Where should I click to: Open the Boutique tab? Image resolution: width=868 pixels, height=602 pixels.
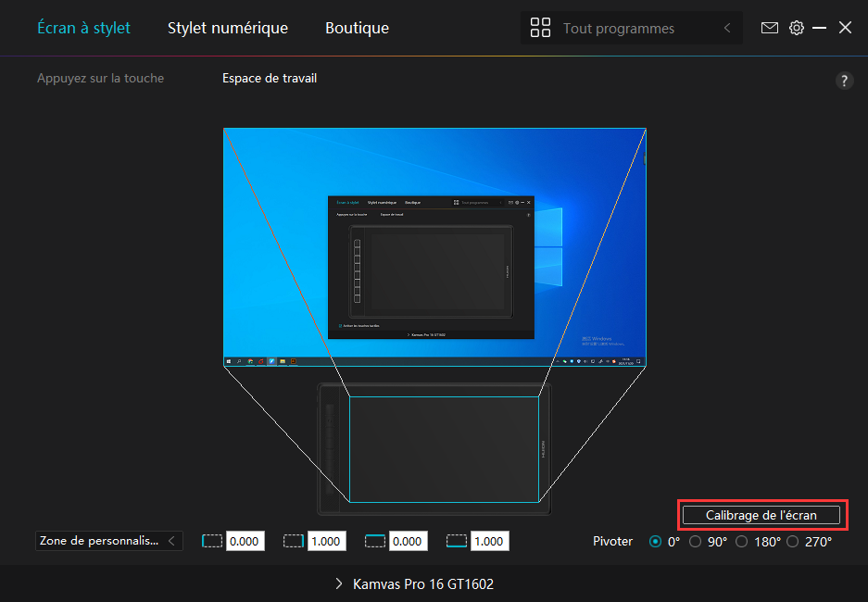357,28
